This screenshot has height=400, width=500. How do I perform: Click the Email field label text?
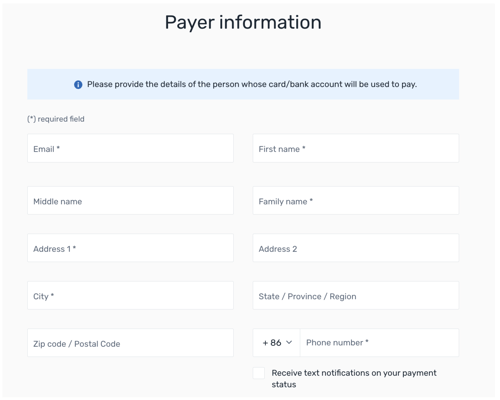pyautogui.click(x=46, y=149)
